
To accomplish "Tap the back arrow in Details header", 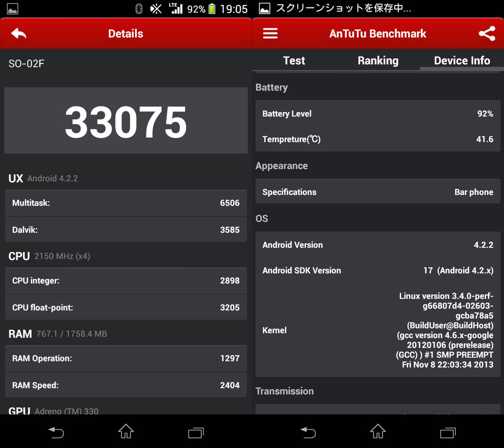I will (x=18, y=33).
